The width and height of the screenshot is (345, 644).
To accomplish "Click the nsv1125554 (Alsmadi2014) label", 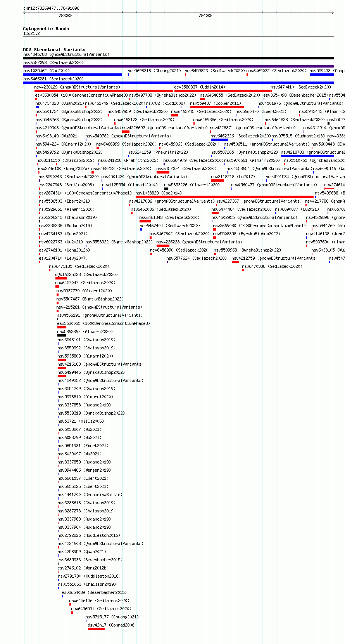I will click(x=130, y=185).
